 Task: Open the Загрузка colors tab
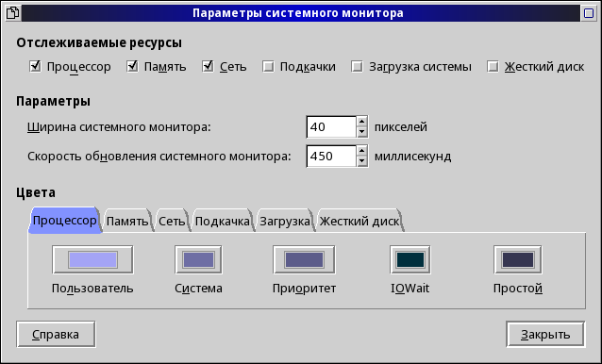(285, 222)
